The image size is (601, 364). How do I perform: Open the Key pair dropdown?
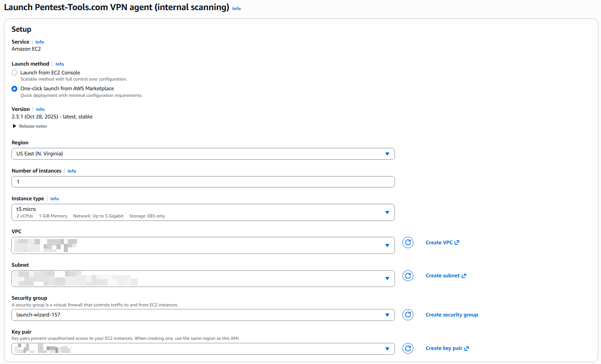(x=203, y=349)
